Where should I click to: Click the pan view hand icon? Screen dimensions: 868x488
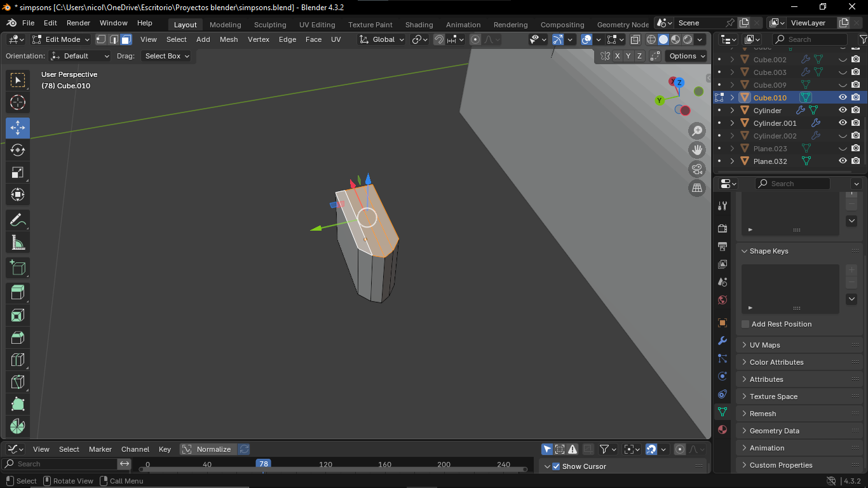coord(697,150)
